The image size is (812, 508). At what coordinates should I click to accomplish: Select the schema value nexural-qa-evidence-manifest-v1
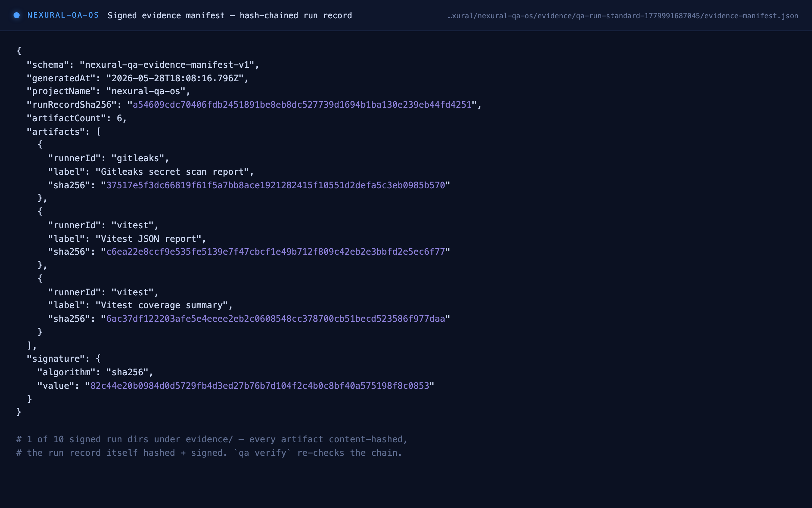click(x=167, y=65)
